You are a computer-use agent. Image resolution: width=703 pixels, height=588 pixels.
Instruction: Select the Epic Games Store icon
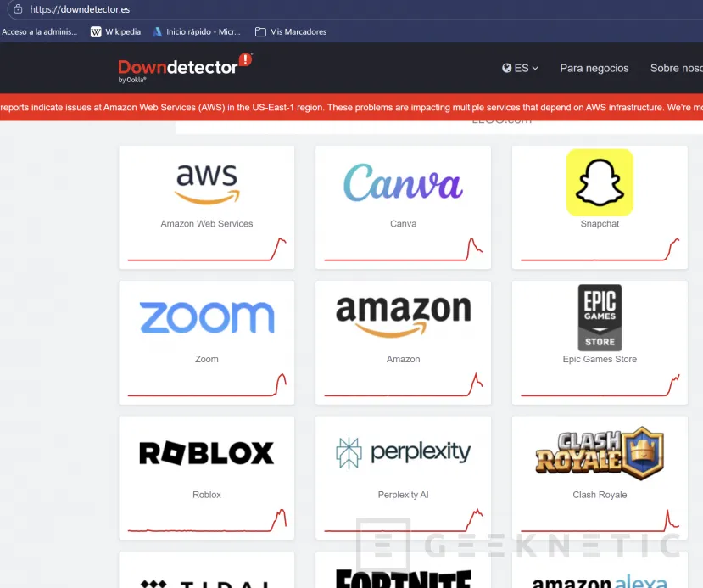point(600,317)
